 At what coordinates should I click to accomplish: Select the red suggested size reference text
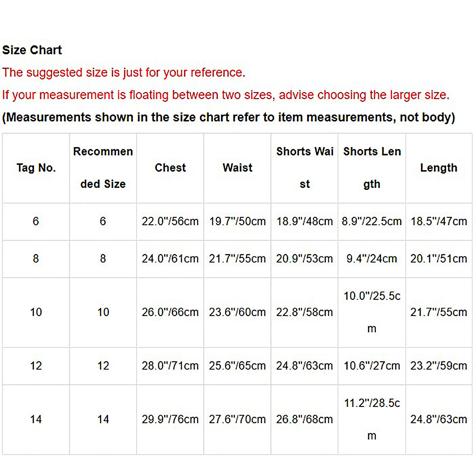coord(124,73)
